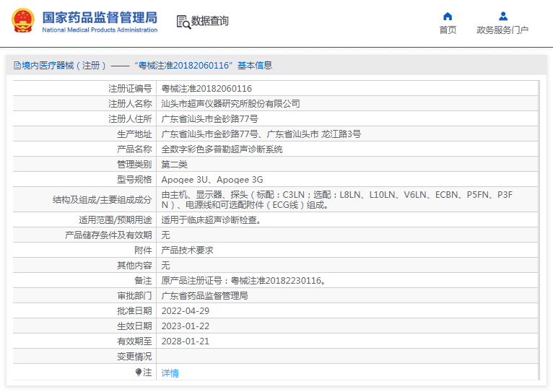553x392 pixels.
Task: Open the 详情 link
Action: click(x=170, y=373)
